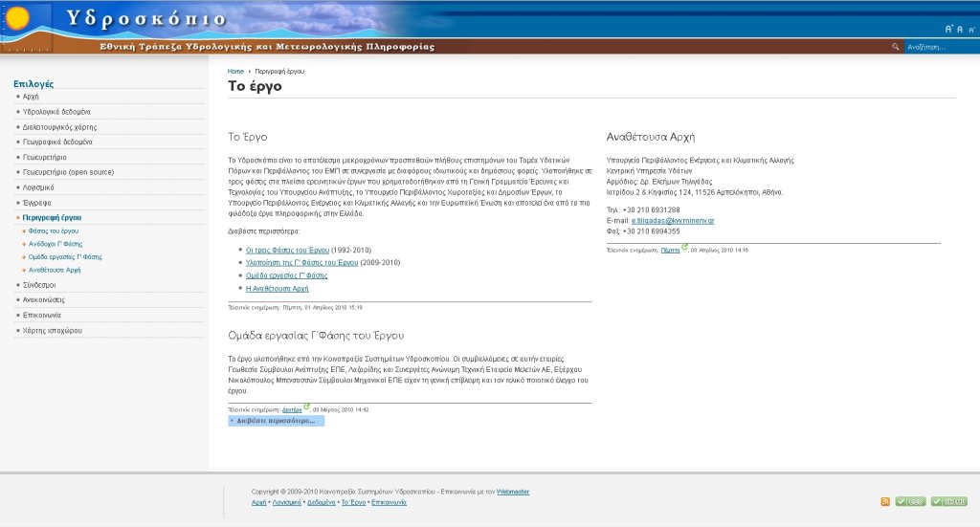Screen dimensions: 980x527
Task: Open Υδρολογικά δεδομένα menu item
Action: click(x=56, y=112)
